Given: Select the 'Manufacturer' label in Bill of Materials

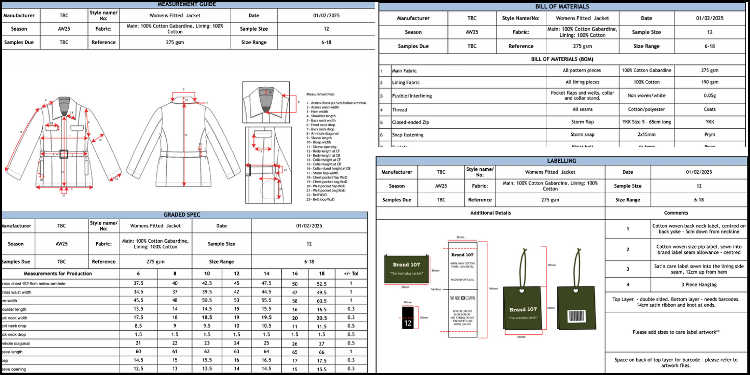Looking at the screenshot, I should pos(413,18).
